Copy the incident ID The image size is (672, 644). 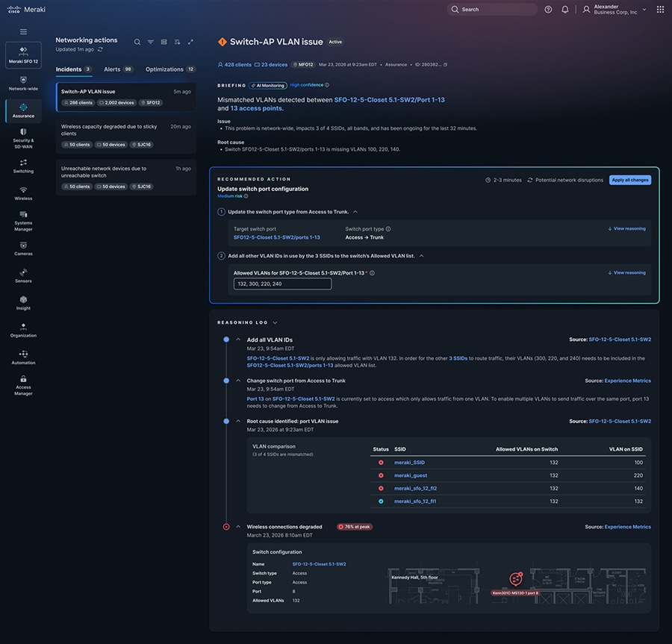tap(445, 65)
